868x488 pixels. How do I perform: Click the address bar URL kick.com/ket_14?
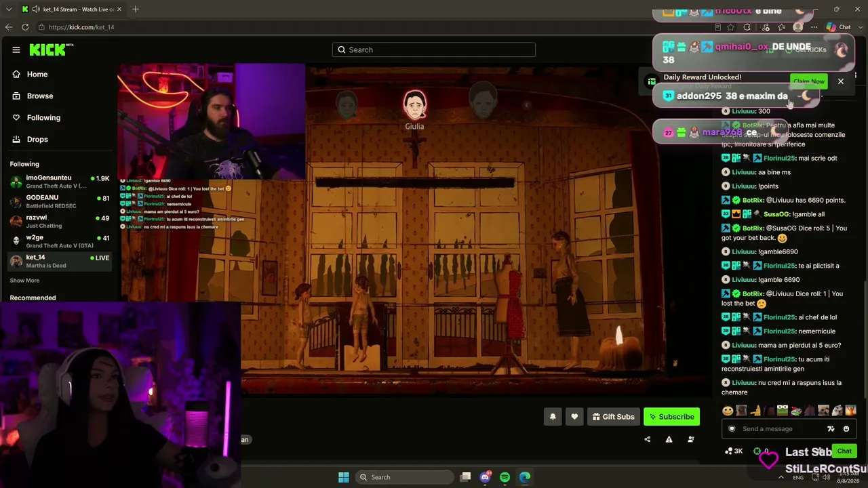point(81,27)
